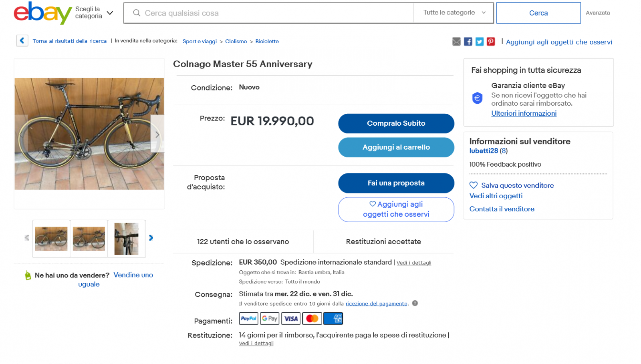
Task: Save this seller with heart toggle
Action: pos(474,185)
